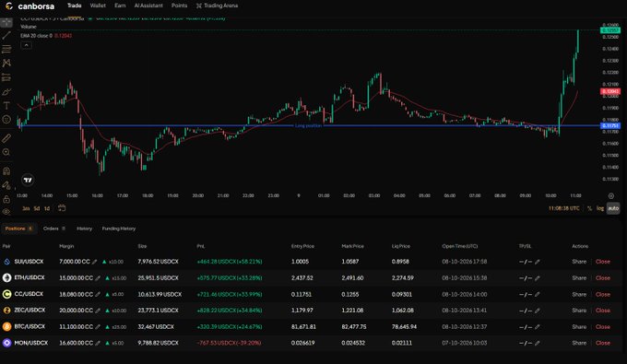Edit TP/SL for MON/USDCX position
The height and width of the screenshot is (364, 627).
click(x=538, y=343)
